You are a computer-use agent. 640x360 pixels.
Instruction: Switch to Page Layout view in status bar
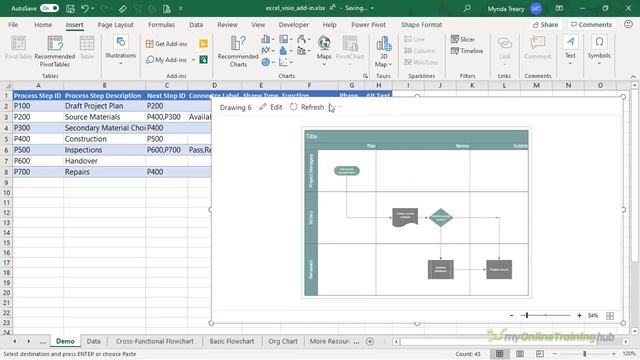pos(520,353)
